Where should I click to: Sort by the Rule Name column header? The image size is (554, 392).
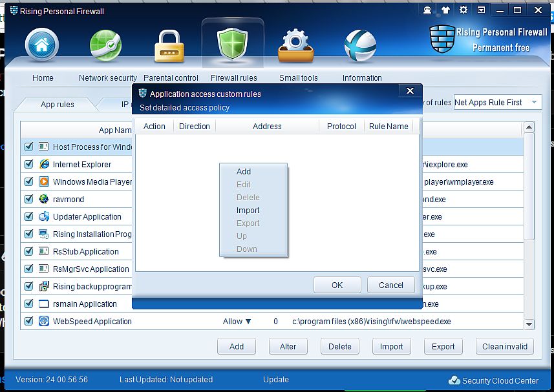pyautogui.click(x=389, y=127)
